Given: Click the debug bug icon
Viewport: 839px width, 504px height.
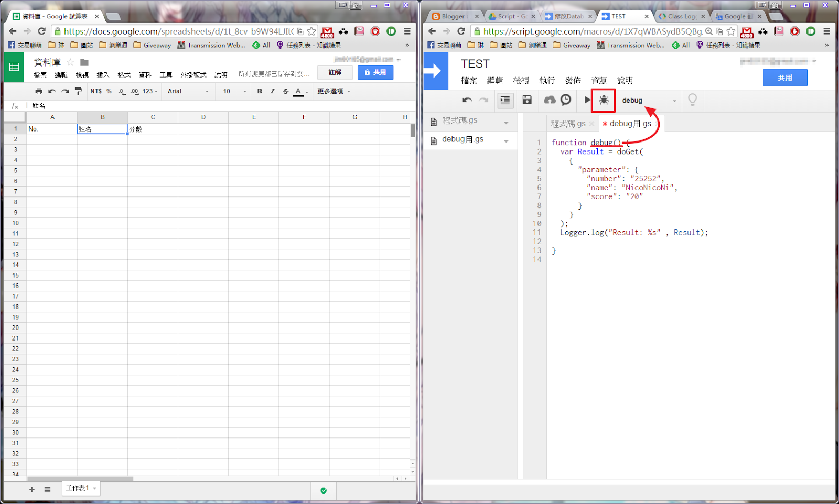Looking at the screenshot, I should pyautogui.click(x=604, y=100).
